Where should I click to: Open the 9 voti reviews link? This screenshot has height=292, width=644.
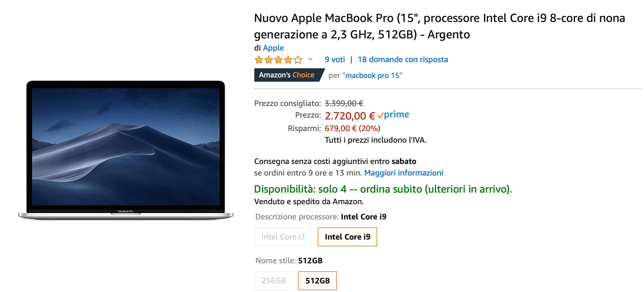pyautogui.click(x=335, y=59)
